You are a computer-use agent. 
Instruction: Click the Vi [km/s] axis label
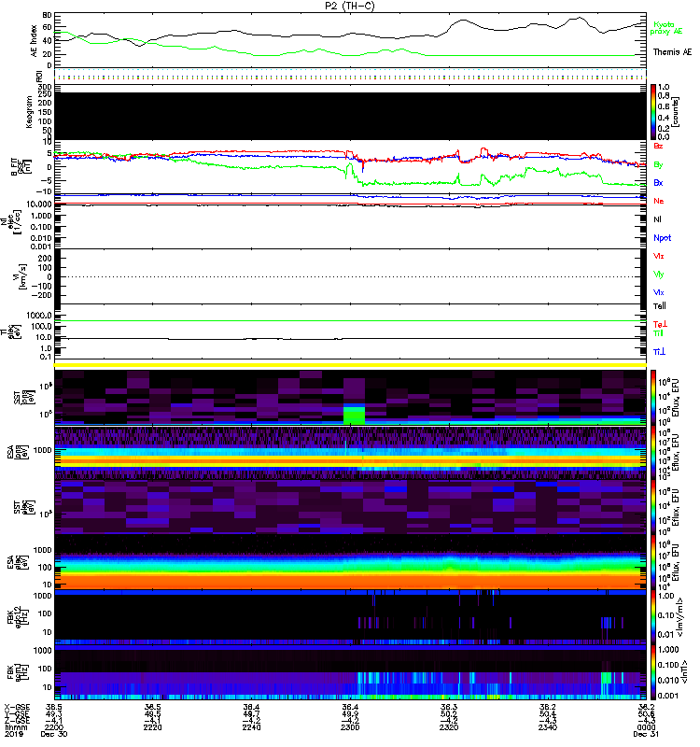click(20, 276)
